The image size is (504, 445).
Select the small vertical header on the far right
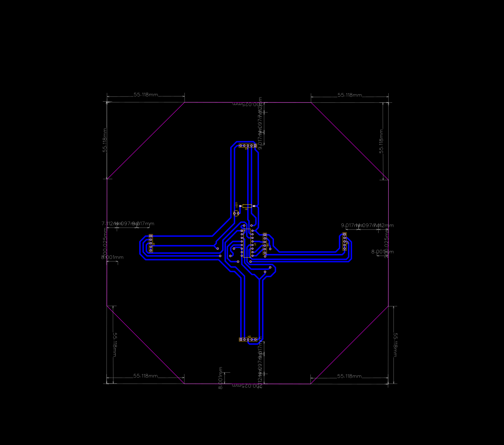click(345, 242)
